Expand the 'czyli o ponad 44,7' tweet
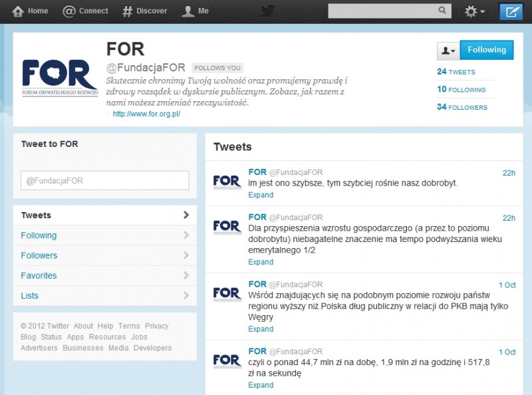This screenshot has width=532, height=395. point(261,385)
